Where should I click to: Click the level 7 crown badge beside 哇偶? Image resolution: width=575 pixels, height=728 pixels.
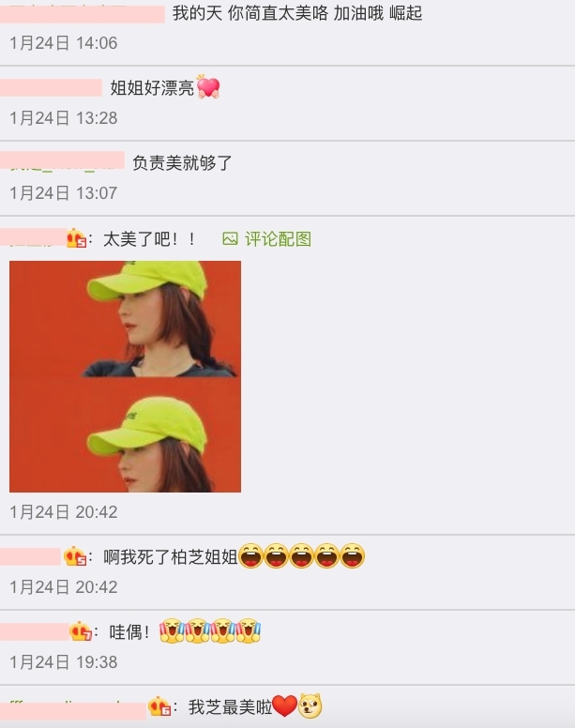click(82, 631)
